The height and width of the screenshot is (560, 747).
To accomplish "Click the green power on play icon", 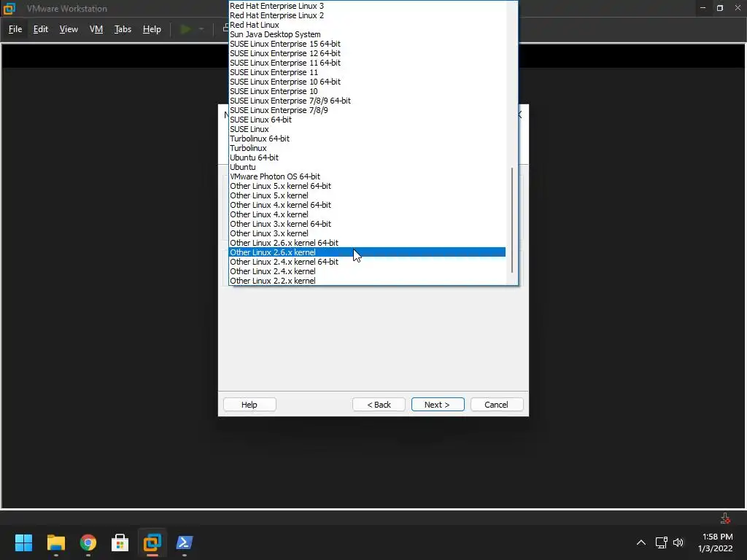I will 186,29.
